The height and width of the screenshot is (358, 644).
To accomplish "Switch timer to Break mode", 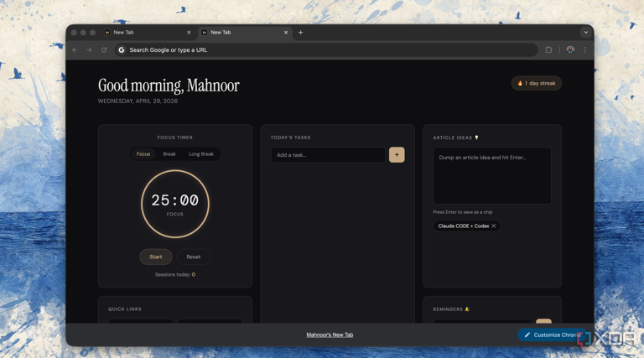I will (x=169, y=154).
